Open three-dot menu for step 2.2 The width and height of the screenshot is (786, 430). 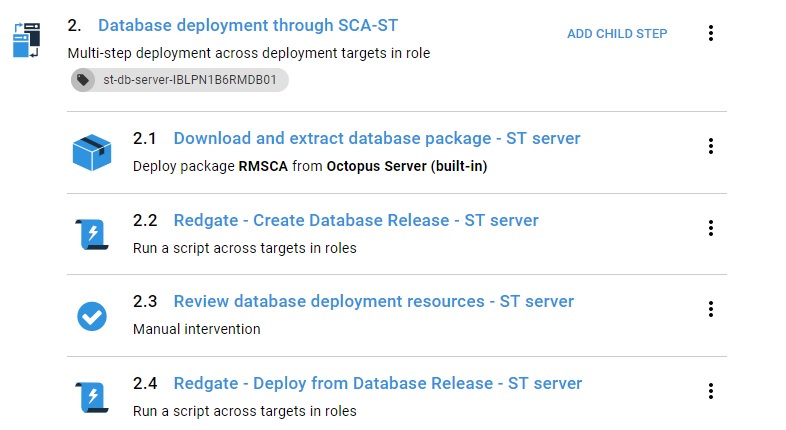pyautogui.click(x=711, y=228)
